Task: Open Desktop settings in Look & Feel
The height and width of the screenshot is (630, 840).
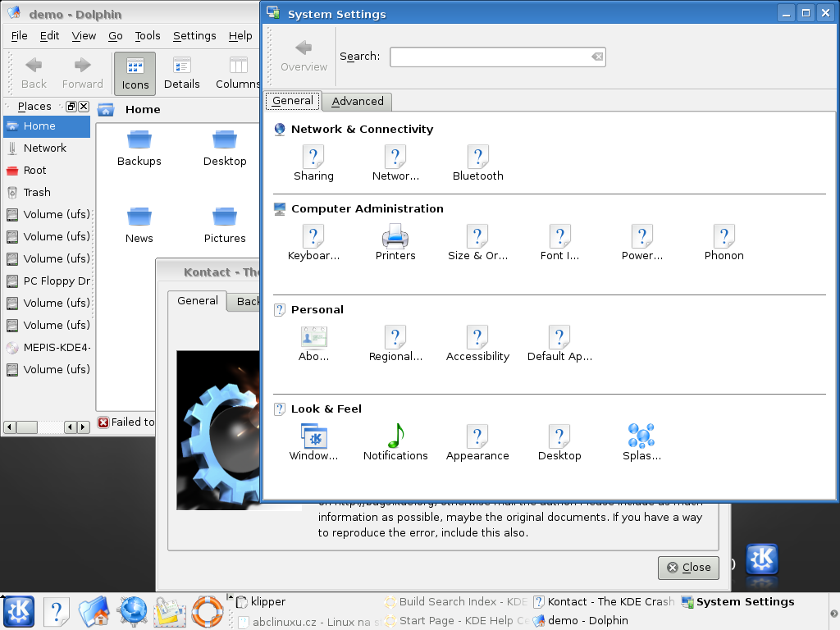Action: (559, 442)
